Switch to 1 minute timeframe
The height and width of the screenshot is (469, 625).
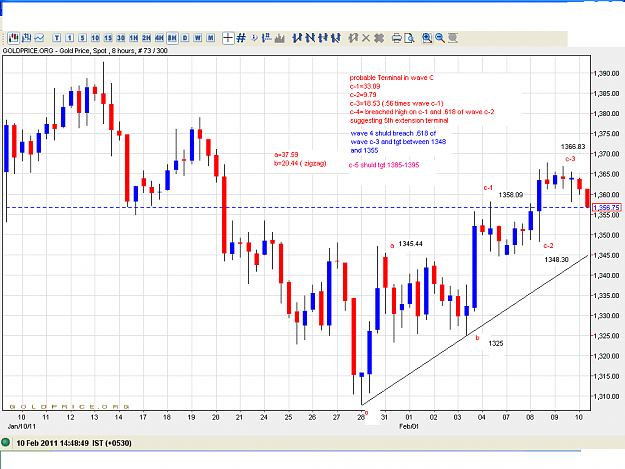(x=69, y=38)
